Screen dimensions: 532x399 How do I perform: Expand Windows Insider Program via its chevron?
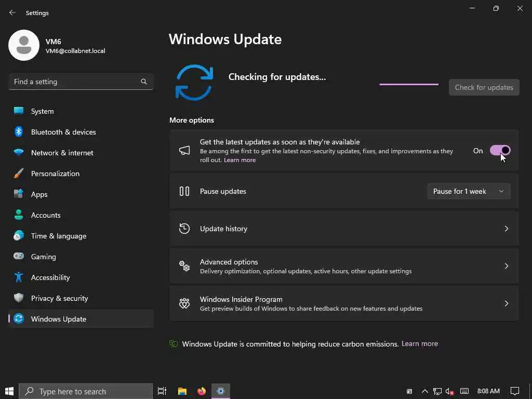point(506,303)
